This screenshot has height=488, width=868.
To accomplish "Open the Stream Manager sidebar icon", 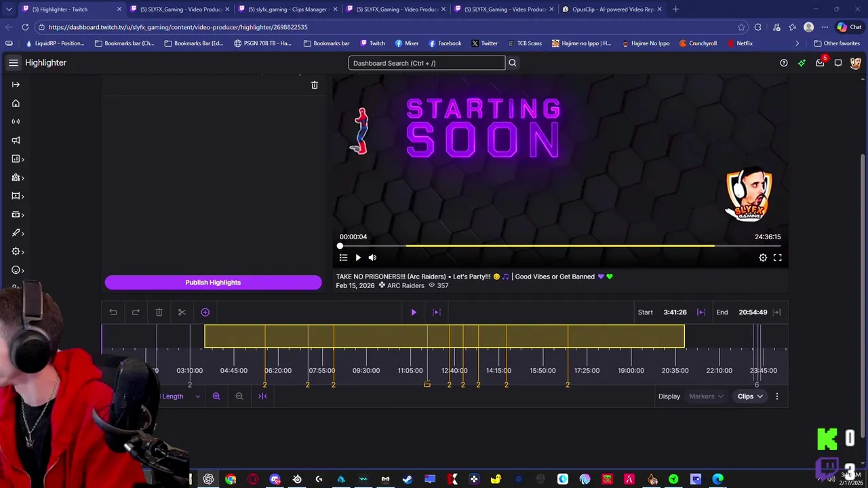I will pyautogui.click(x=16, y=121).
